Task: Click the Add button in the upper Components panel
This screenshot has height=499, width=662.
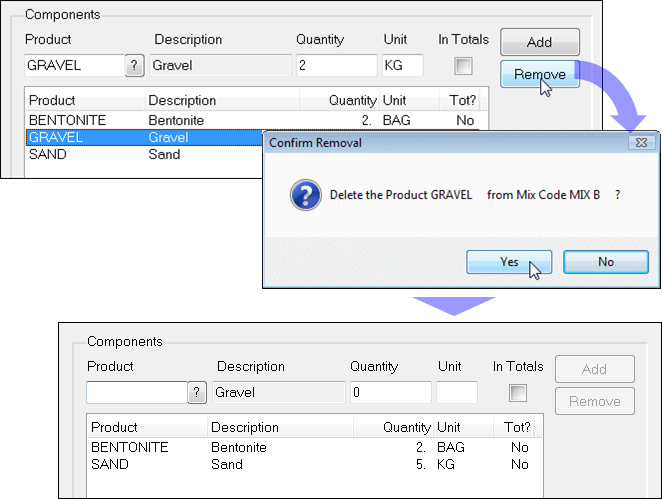Action: tap(540, 42)
